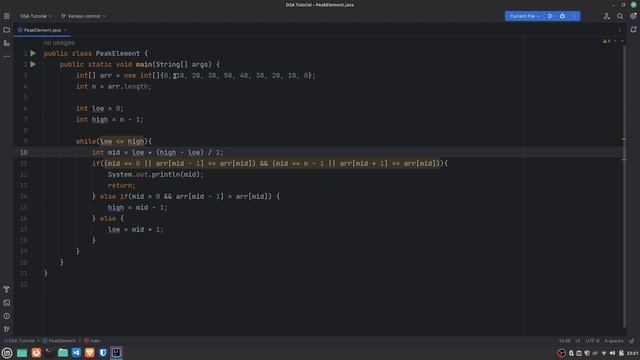Open the Problems tool window icon

[x=7, y=316]
